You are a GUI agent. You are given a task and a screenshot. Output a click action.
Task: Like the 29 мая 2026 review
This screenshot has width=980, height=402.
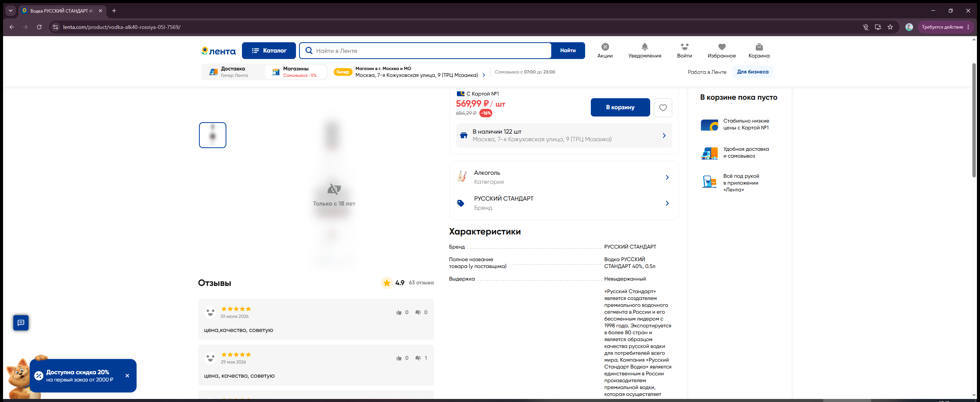pyautogui.click(x=399, y=358)
